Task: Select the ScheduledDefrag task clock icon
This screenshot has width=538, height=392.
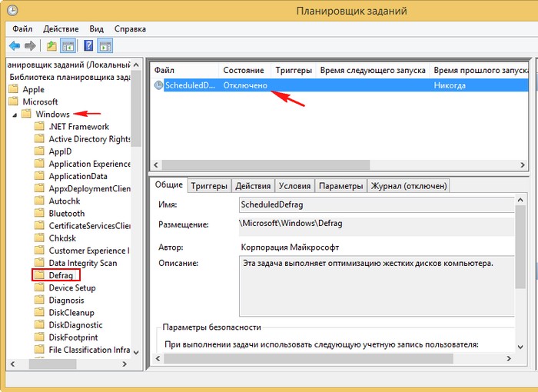Action: click(158, 85)
